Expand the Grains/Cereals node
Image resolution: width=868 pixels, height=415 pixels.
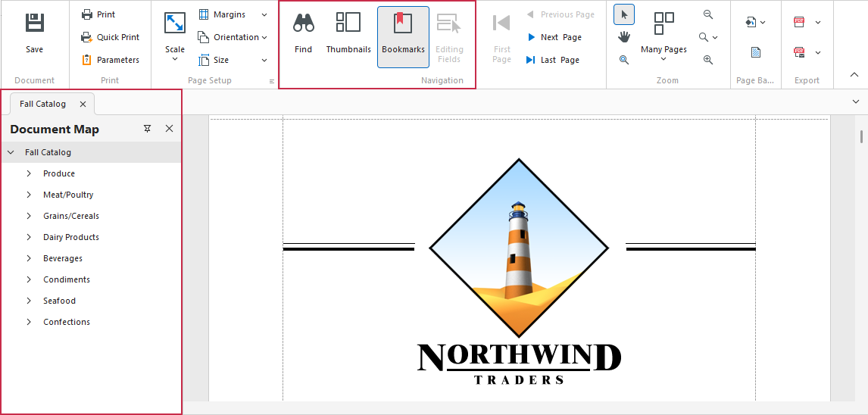click(x=29, y=216)
